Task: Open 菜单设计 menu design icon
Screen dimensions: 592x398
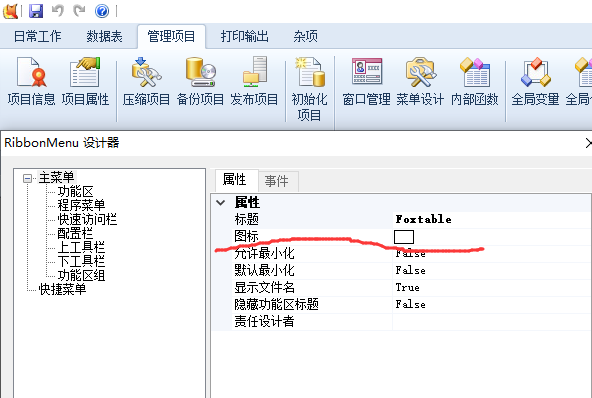Action: point(420,81)
